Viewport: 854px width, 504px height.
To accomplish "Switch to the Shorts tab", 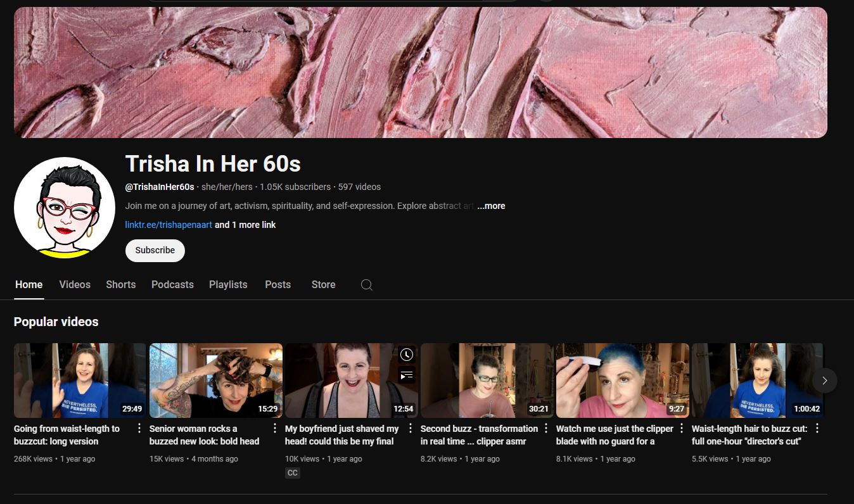I will click(121, 285).
